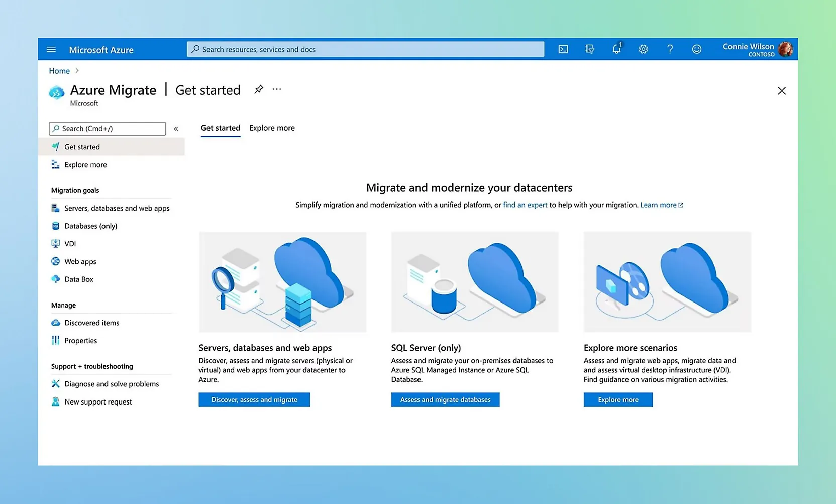Open portal settings gear
The height and width of the screenshot is (504, 836).
(x=643, y=49)
